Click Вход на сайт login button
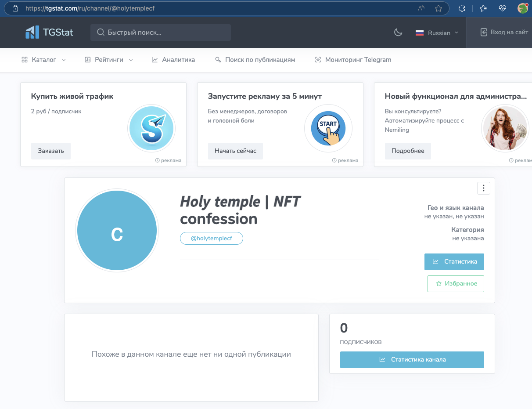The image size is (532, 409). [504, 32]
